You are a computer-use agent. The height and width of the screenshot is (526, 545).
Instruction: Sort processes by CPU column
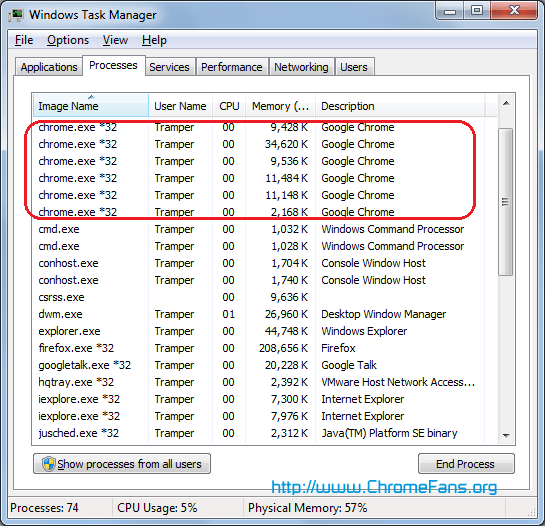[229, 106]
